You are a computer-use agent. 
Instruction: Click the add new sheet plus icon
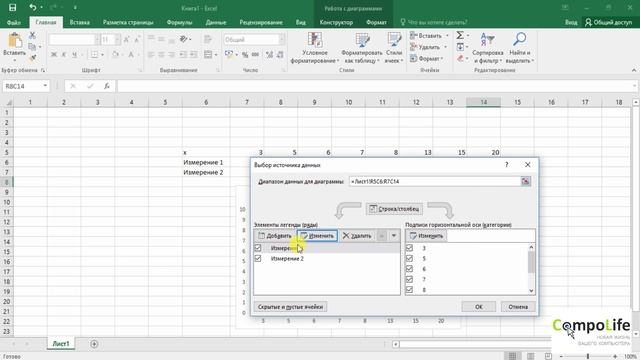(x=94, y=344)
